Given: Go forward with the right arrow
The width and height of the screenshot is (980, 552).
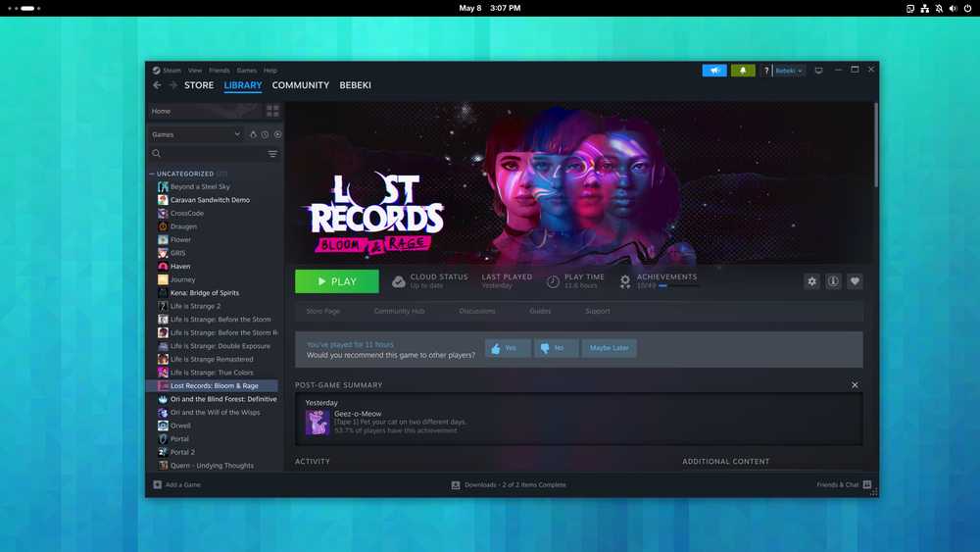Looking at the screenshot, I should (172, 85).
